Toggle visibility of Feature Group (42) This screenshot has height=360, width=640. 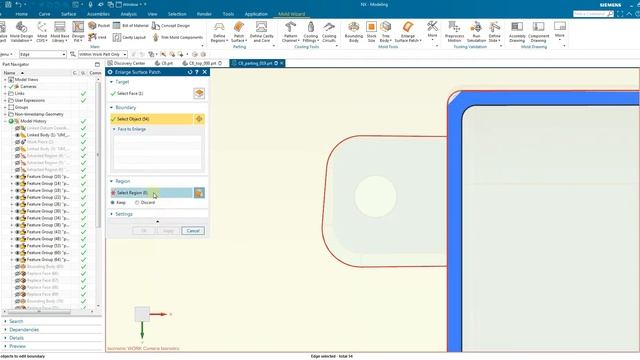[18, 232]
